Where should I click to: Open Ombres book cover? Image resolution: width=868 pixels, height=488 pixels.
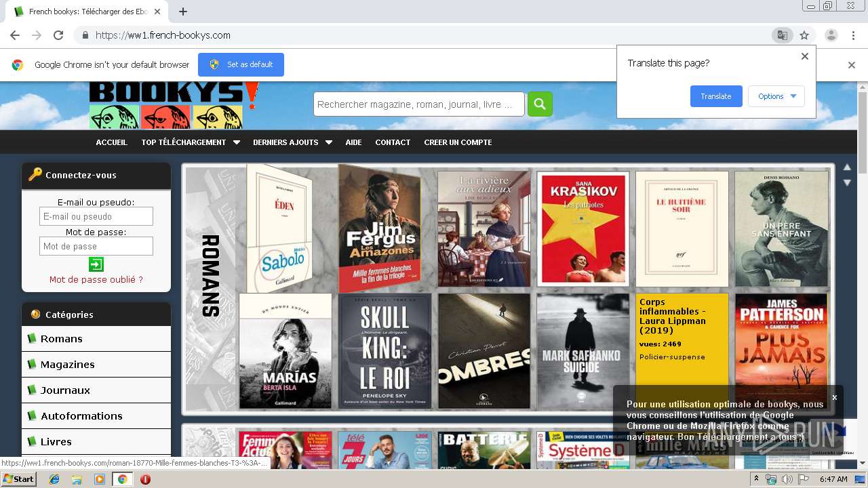pyautogui.click(x=484, y=351)
